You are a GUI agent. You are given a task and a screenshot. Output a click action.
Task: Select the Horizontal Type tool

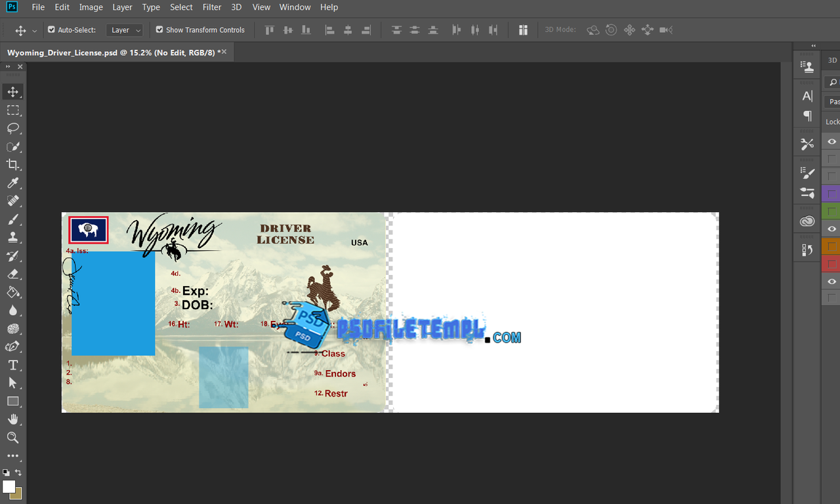coord(12,365)
